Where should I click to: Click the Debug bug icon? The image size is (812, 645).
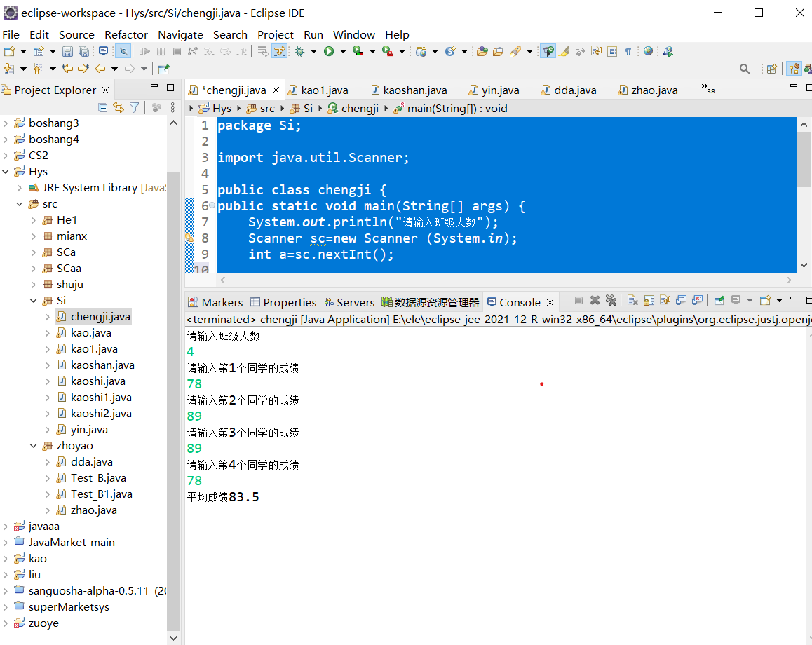[x=300, y=51]
